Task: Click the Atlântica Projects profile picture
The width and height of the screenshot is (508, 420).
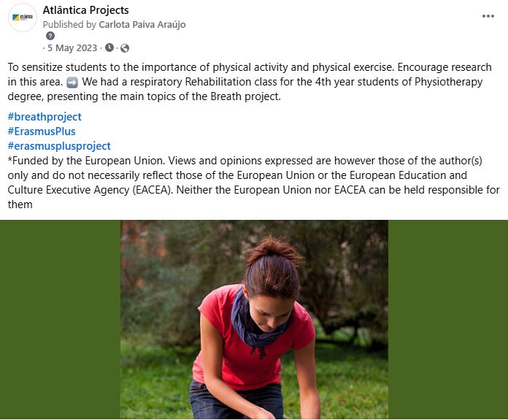Action: click(x=23, y=18)
